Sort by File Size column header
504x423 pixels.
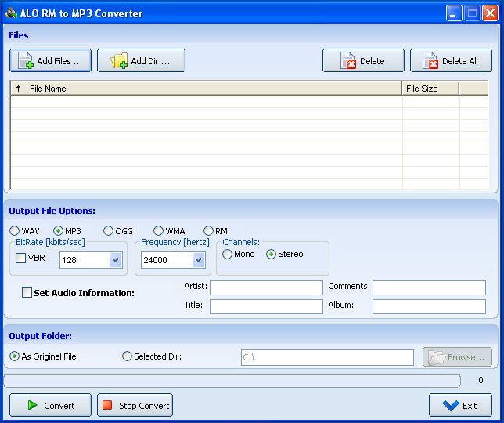(430, 89)
